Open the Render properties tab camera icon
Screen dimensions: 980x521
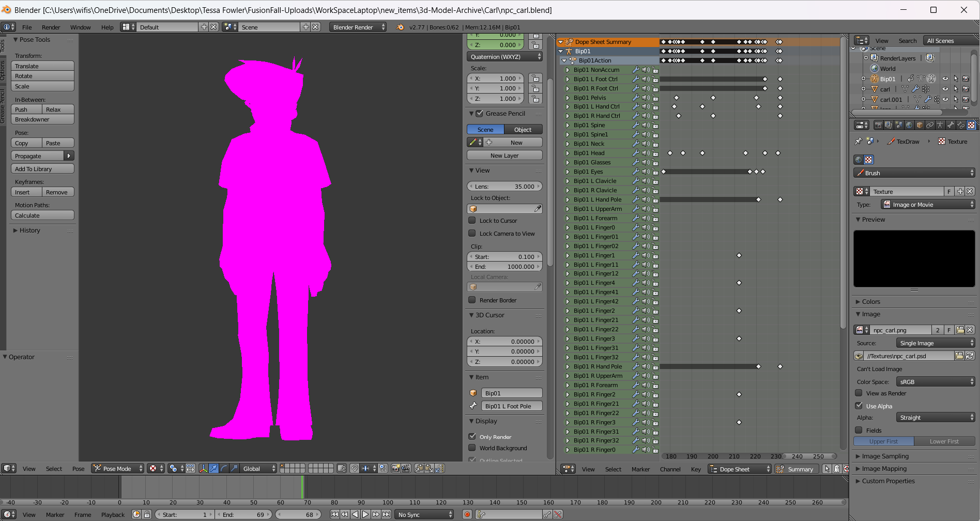click(x=879, y=125)
